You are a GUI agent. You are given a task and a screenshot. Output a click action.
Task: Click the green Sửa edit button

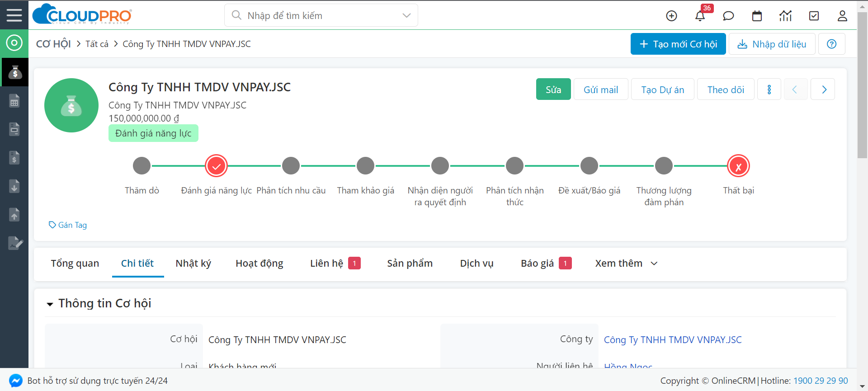(x=553, y=89)
